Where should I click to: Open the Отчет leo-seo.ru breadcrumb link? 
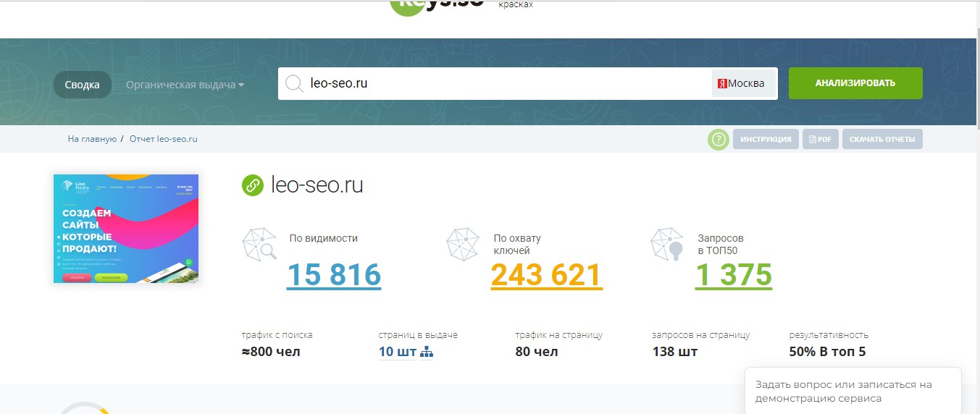(164, 139)
